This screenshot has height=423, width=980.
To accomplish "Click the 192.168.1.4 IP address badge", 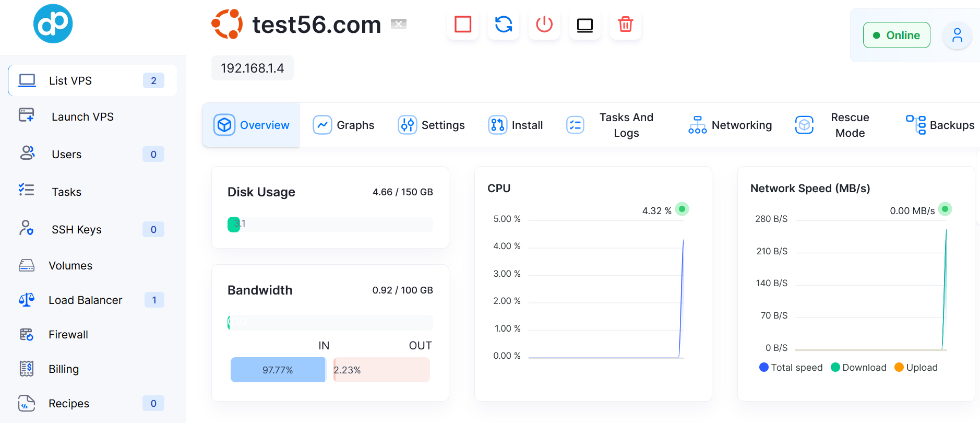I will pos(253,68).
